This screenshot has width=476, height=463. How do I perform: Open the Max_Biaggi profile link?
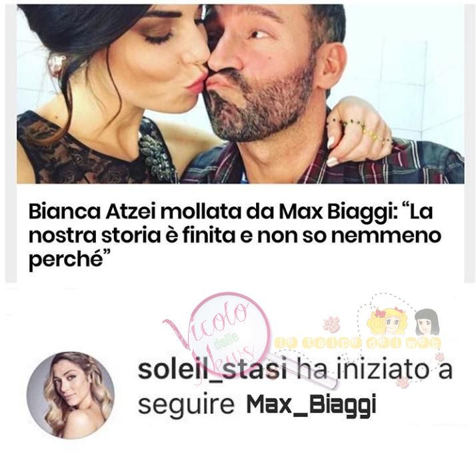pos(311,405)
